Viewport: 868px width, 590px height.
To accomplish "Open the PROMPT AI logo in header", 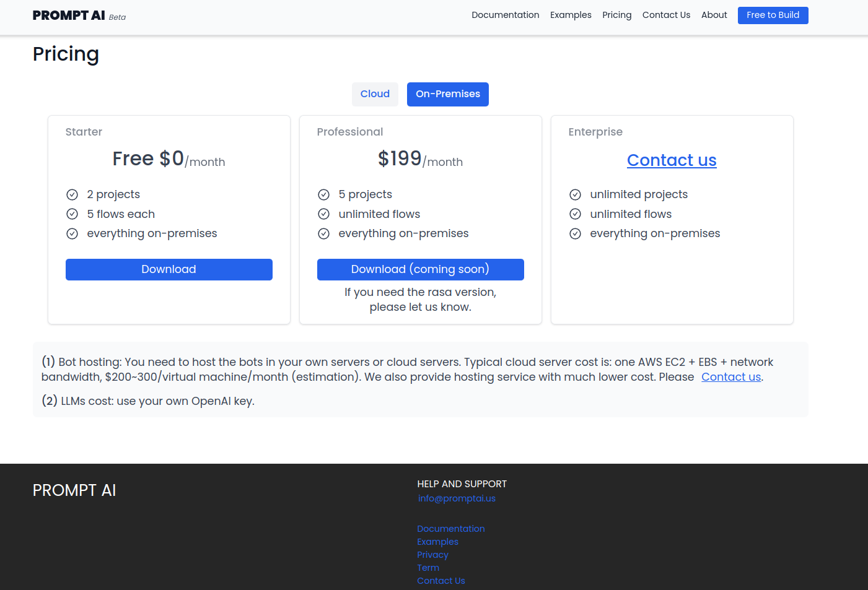I will pyautogui.click(x=69, y=15).
